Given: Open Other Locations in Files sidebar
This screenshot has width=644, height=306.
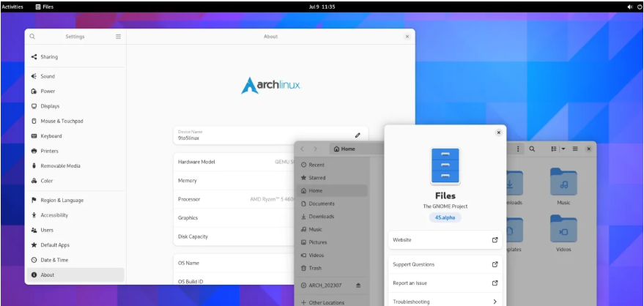Looking at the screenshot, I should (332, 302).
